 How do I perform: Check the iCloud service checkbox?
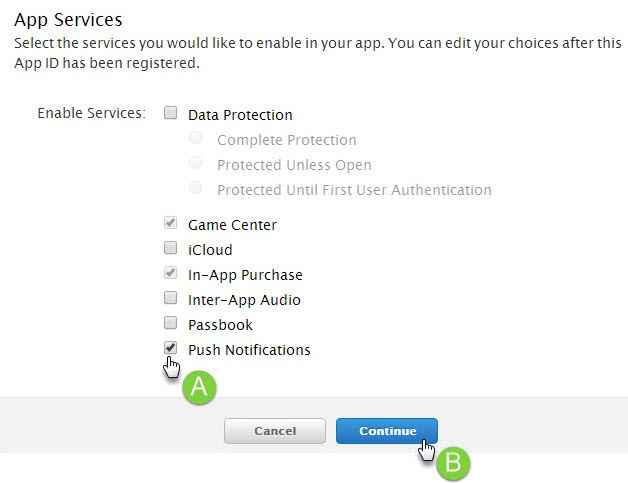(x=171, y=249)
